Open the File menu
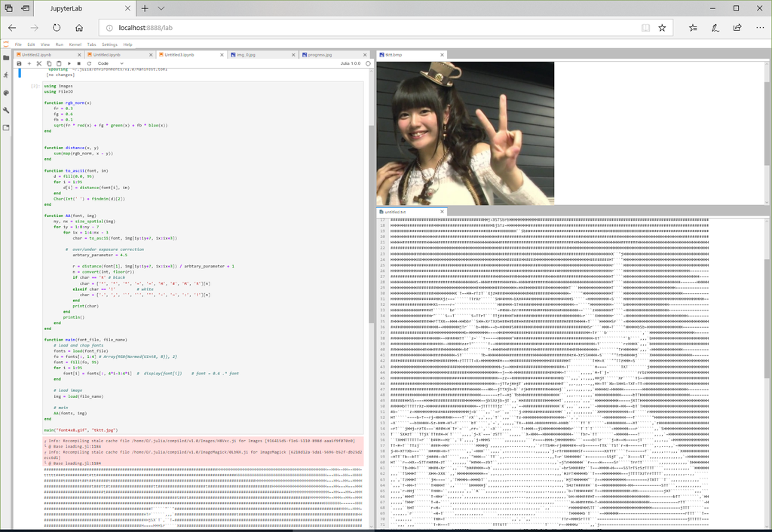 tap(18, 44)
